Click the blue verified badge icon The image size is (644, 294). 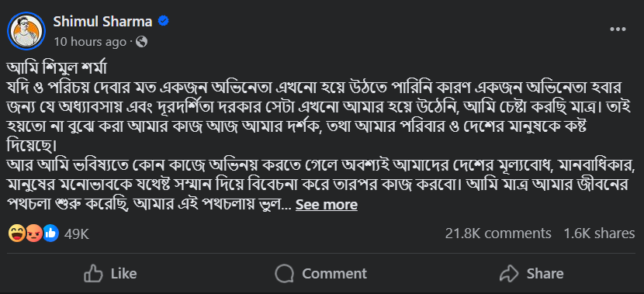(164, 22)
